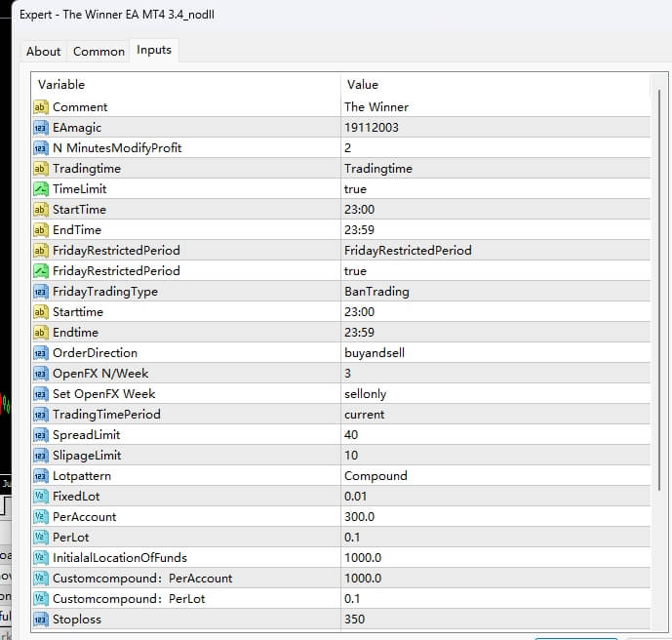
Task: Click the integer icon beside SlipageLimit
Action: [41, 456]
